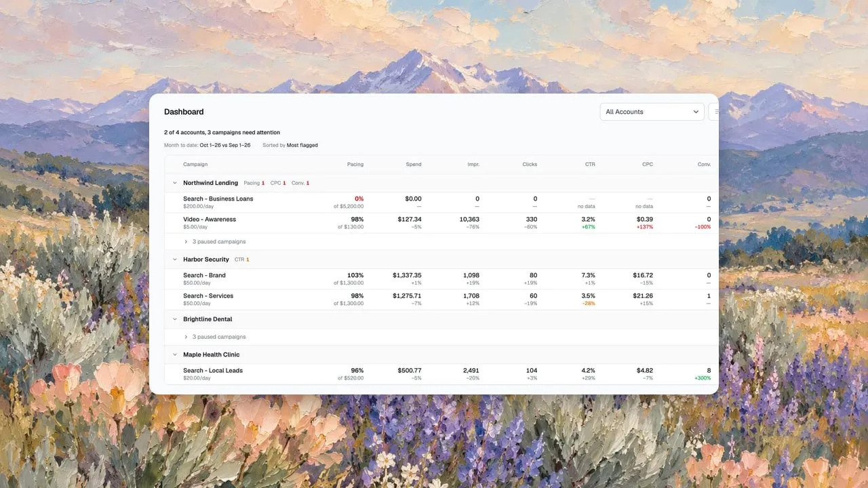Image resolution: width=868 pixels, height=488 pixels.
Task: Click the 10,363 impressions value
Action: 469,220
